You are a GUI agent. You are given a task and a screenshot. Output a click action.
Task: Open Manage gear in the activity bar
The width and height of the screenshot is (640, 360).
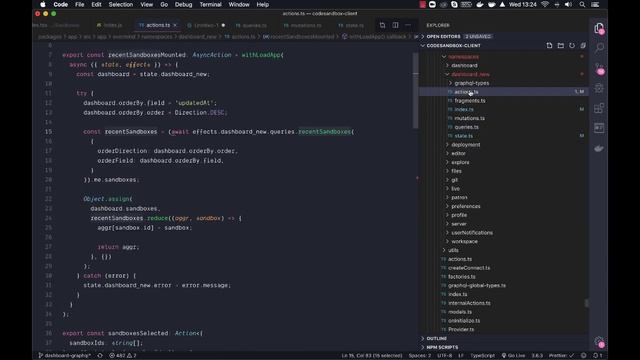point(599,342)
